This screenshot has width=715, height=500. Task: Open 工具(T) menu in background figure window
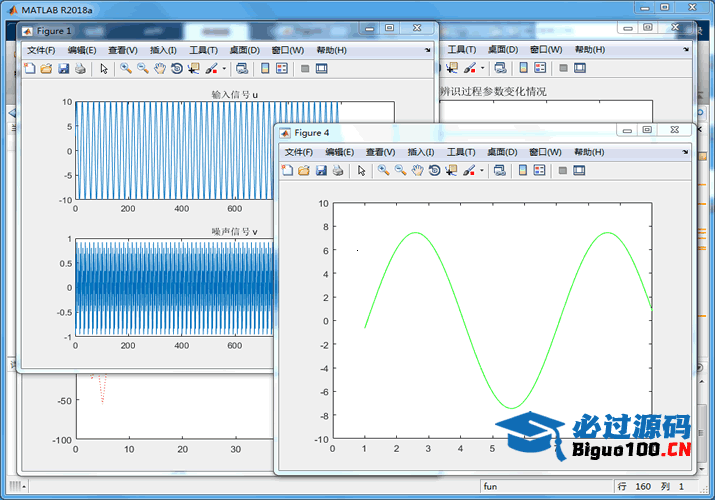pos(461,50)
